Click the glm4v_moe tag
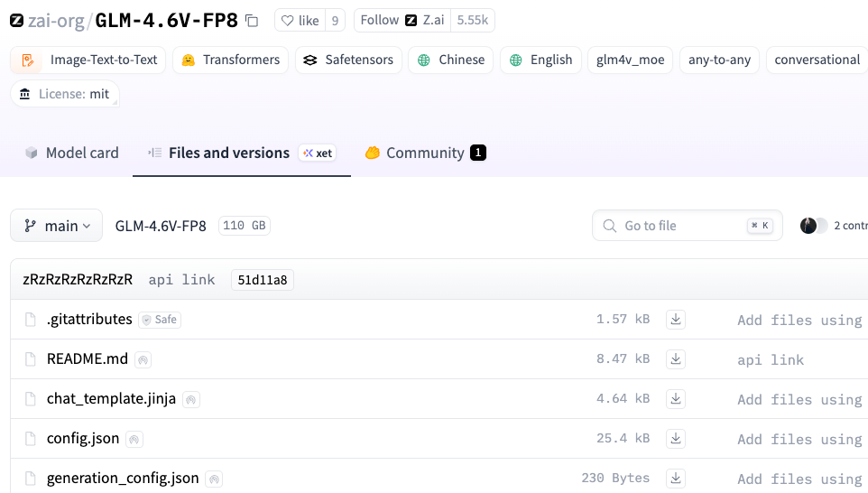This screenshot has height=493, width=868. 630,60
